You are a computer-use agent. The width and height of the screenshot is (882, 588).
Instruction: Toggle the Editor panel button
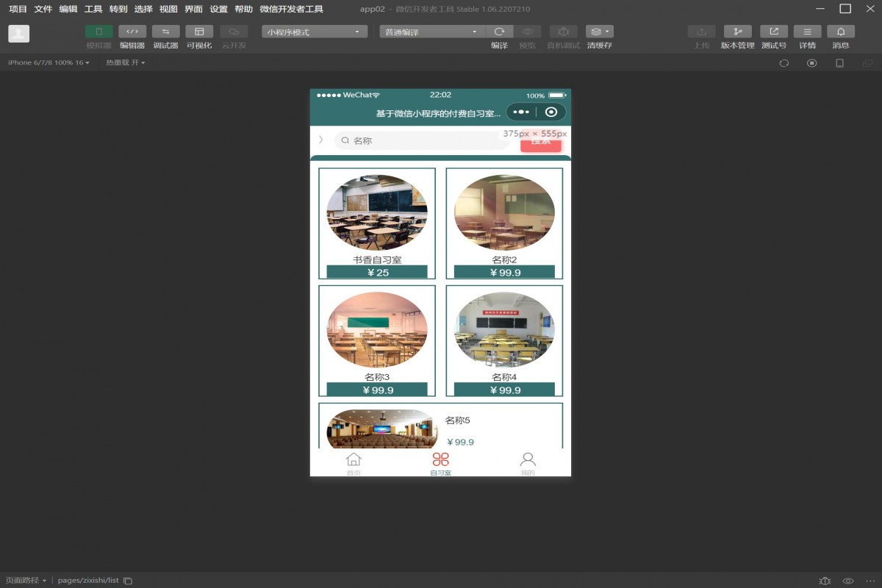coord(132,32)
